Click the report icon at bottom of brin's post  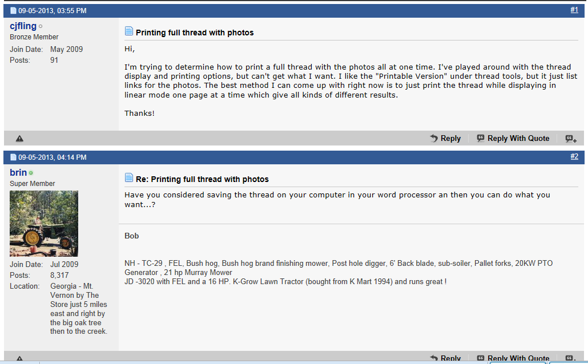pos(19,359)
